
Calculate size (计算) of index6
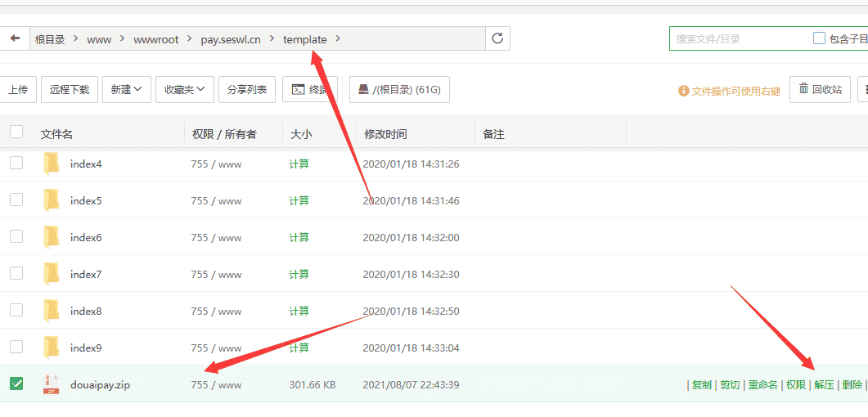tap(299, 238)
